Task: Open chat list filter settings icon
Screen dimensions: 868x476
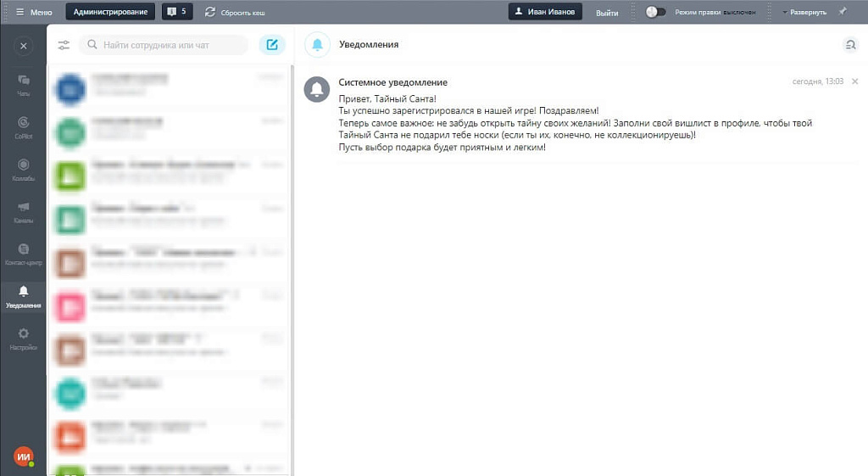Action: tap(64, 45)
